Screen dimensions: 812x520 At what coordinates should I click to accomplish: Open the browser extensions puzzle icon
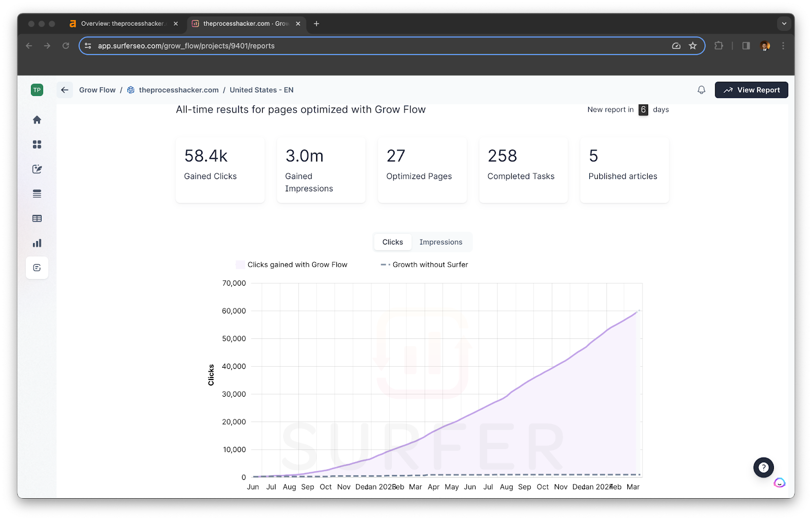(x=719, y=46)
